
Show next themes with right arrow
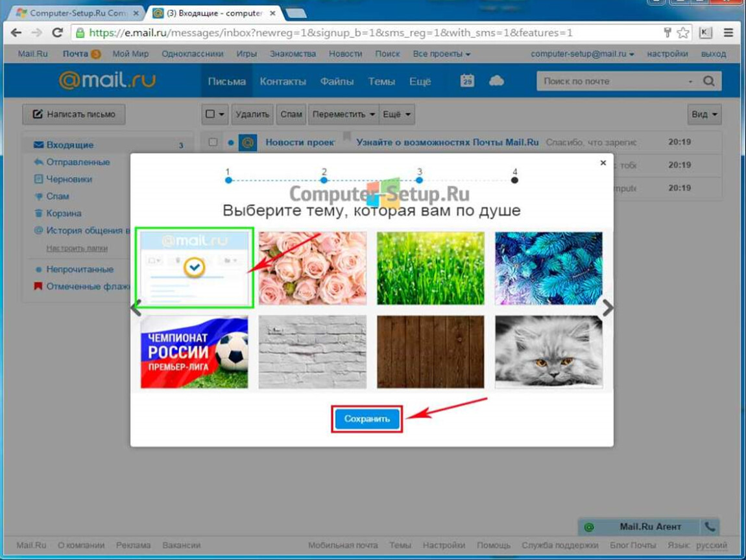tap(608, 308)
